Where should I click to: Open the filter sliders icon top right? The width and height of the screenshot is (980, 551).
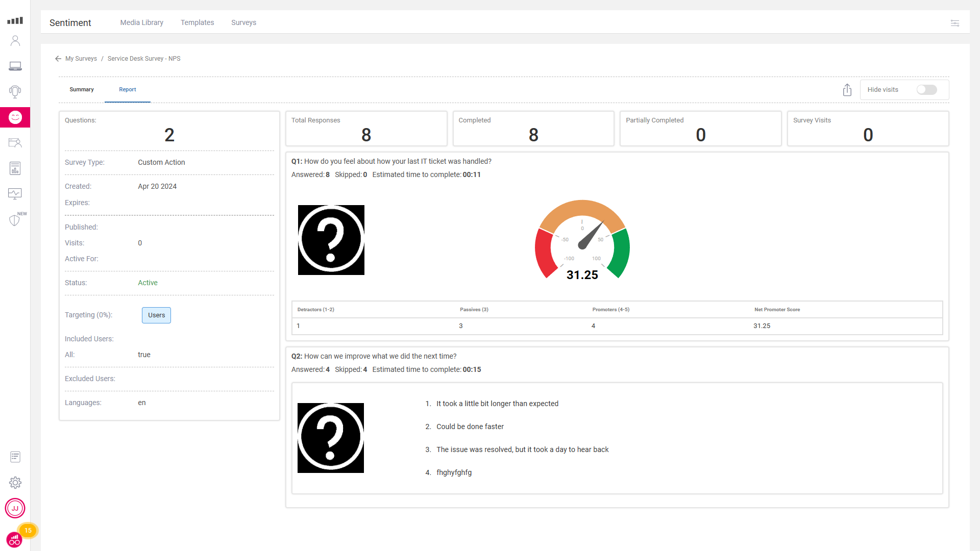[x=955, y=23]
